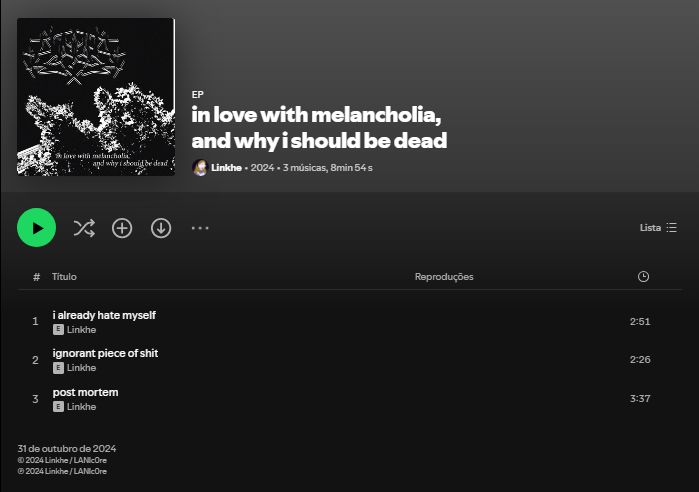Image resolution: width=699 pixels, height=492 pixels.
Task: Toggle shuffle playback icon
Action: 84,228
